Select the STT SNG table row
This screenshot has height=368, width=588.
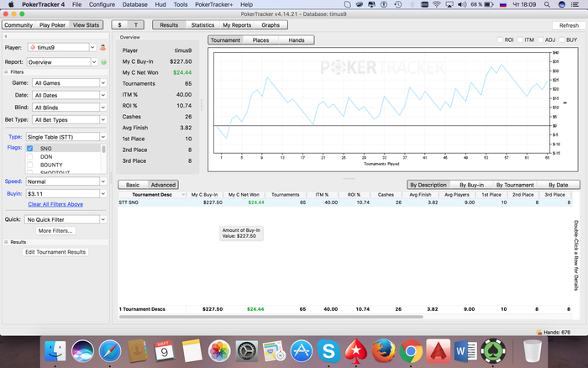click(345, 202)
